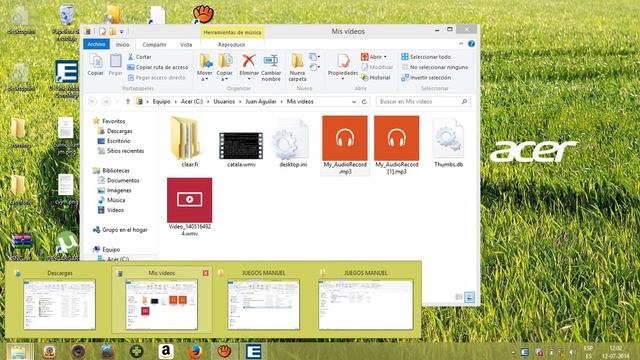Go up one folder level arrow
Viewport: 640px width, 360px height.
(x=128, y=102)
